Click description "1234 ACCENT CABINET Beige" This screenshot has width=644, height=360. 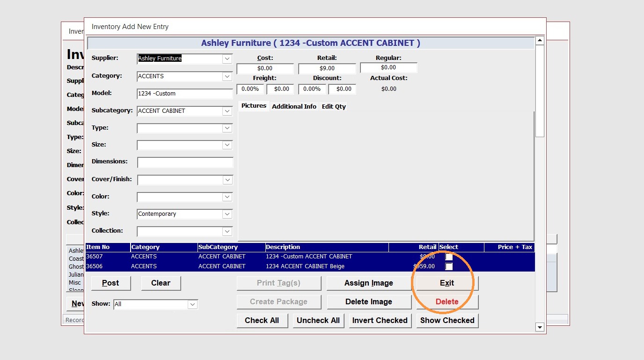(305, 266)
